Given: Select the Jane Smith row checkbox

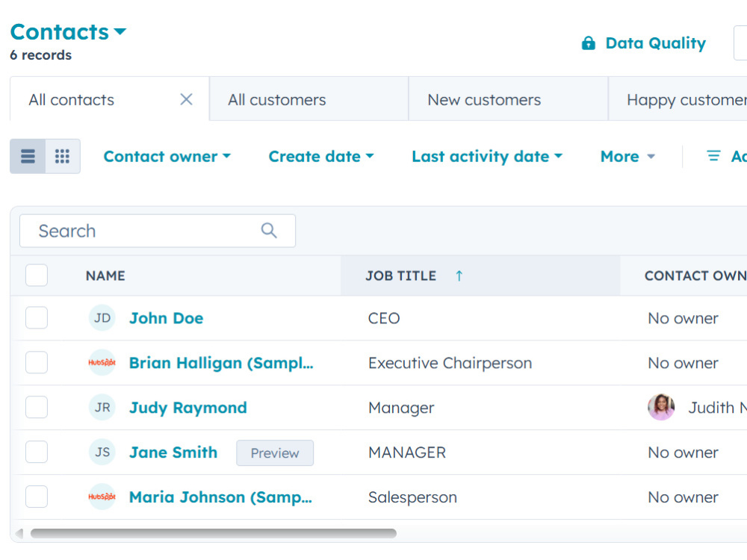Looking at the screenshot, I should click(x=37, y=452).
